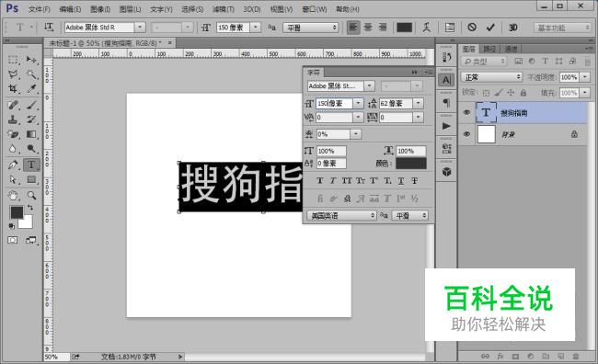
Task: Select the Lasso tool
Action: tap(13, 74)
